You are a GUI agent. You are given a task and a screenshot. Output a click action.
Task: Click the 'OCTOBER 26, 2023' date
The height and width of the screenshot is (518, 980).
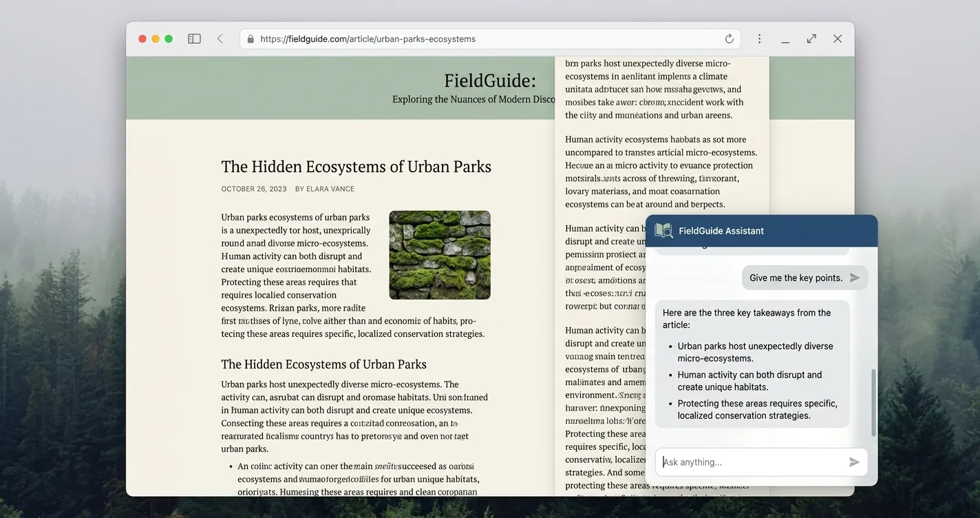click(254, 189)
